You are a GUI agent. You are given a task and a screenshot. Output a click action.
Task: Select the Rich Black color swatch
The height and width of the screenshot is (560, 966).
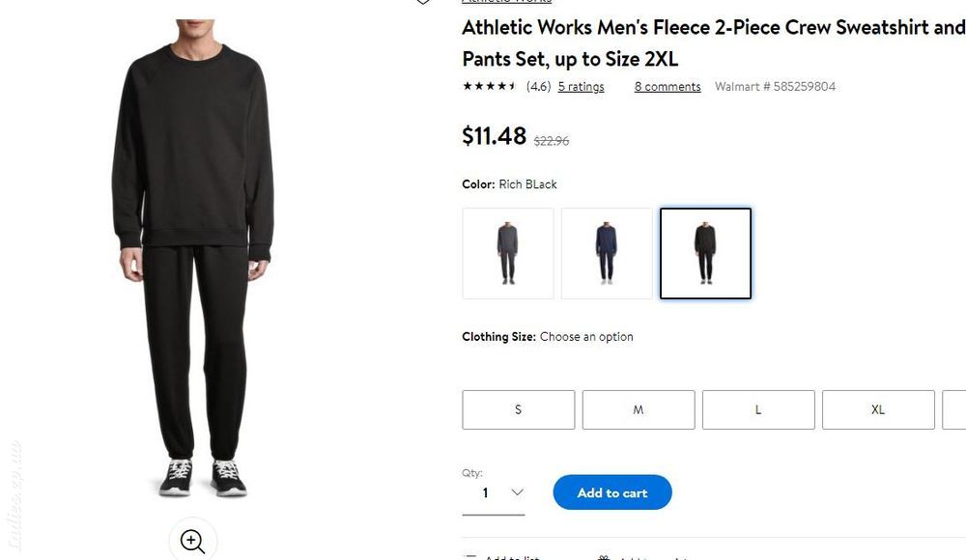tap(705, 253)
